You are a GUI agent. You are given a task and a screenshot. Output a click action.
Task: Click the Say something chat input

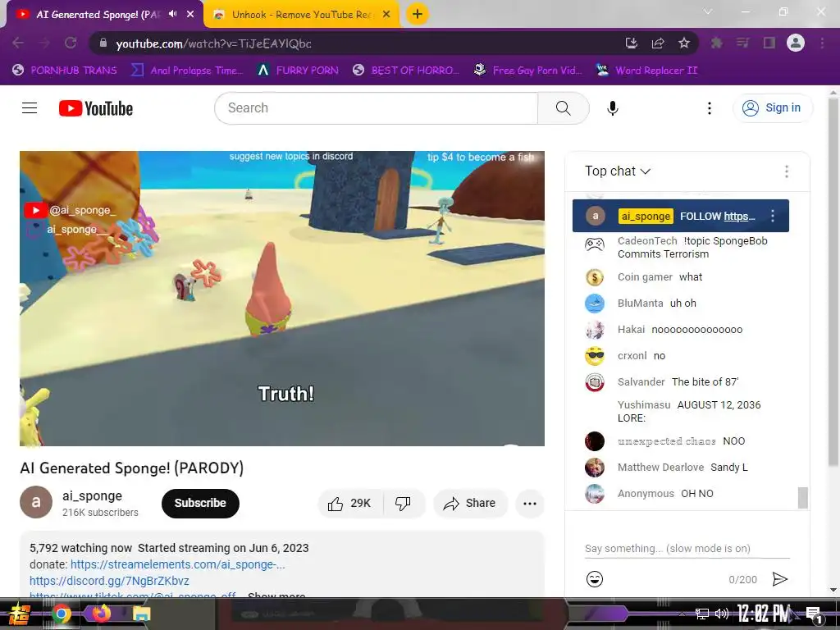coord(687,549)
